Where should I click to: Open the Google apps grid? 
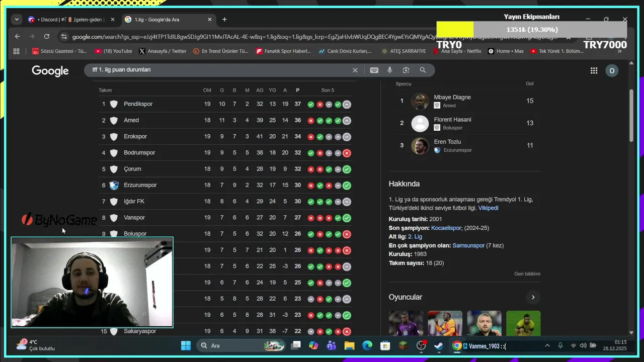[594, 70]
